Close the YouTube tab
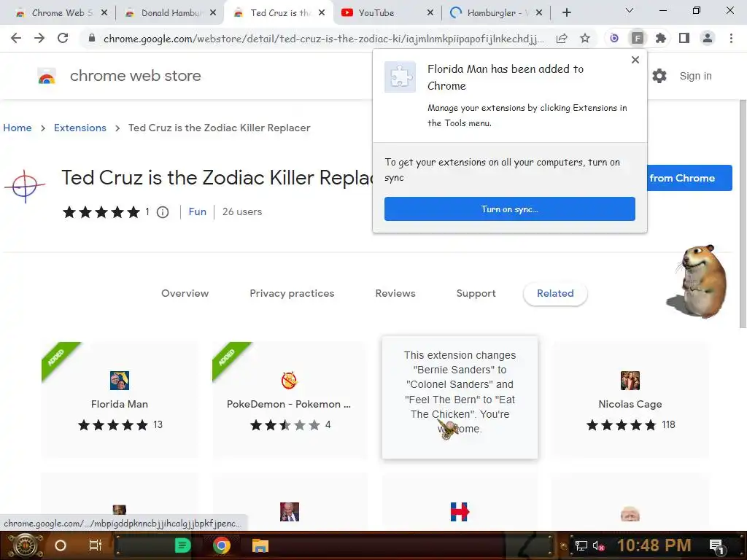The height and width of the screenshot is (560, 747). [430, 13]
